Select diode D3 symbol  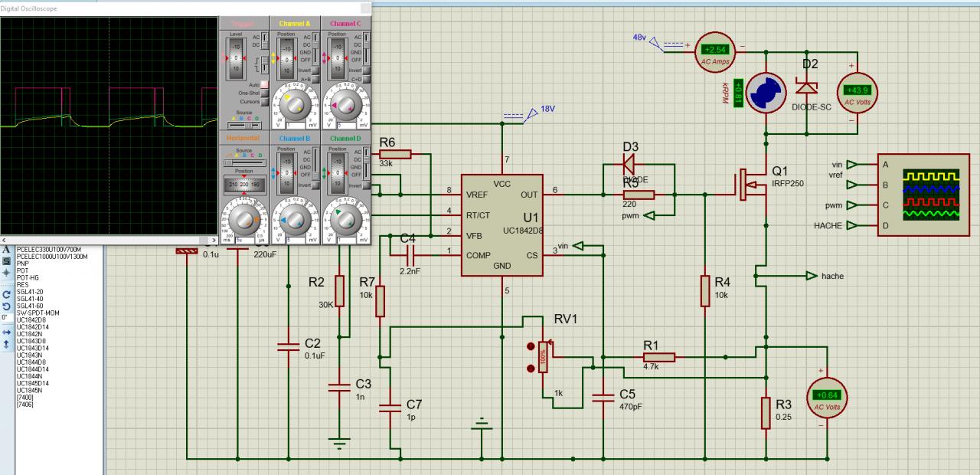pos(628,163)
